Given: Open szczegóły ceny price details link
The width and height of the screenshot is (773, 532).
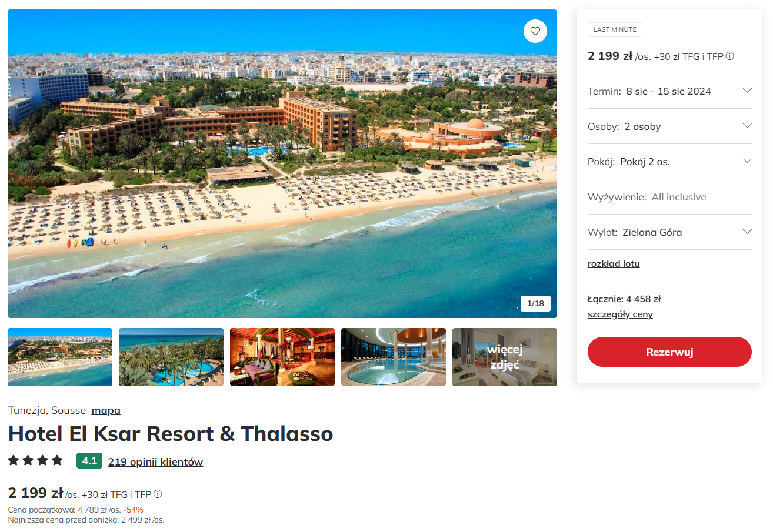Looking at the screenshot, I should (620, 314).
